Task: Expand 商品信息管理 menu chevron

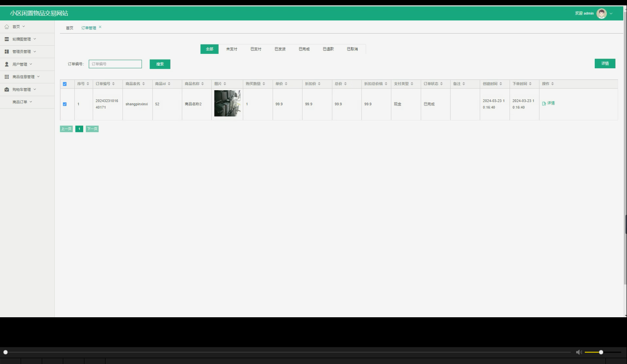Action: 38,77
